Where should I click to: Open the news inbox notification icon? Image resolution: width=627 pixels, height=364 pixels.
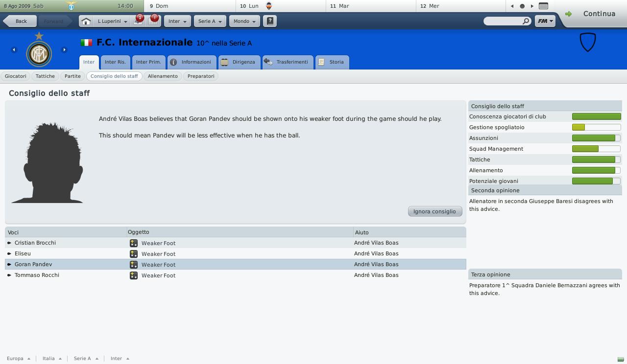click(139, 21)
